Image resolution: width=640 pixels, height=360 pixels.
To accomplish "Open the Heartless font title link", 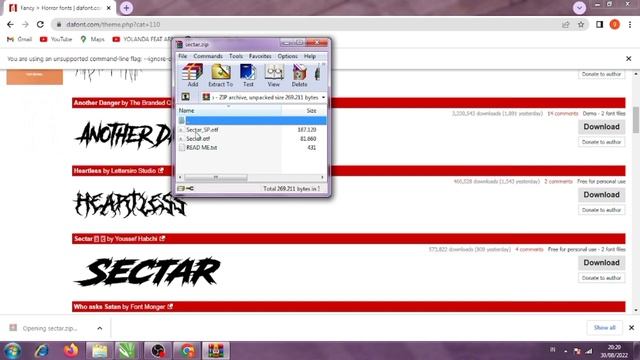I will click(87, 171).
